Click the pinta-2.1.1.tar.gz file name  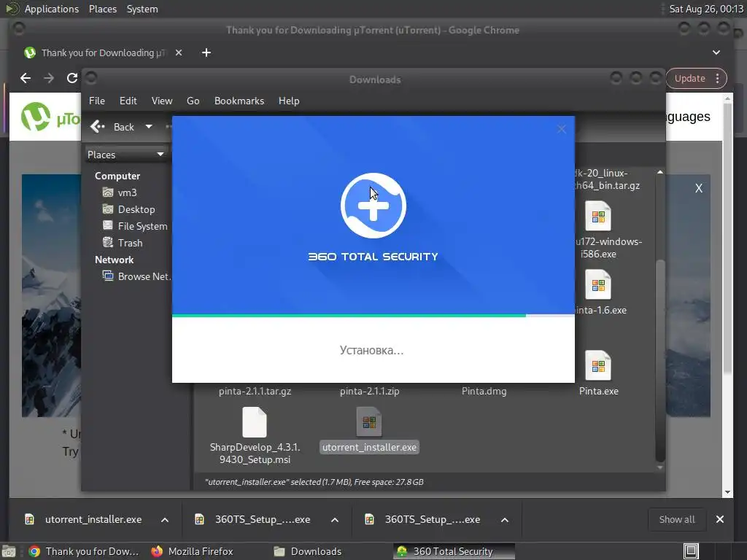coord(255,392)
